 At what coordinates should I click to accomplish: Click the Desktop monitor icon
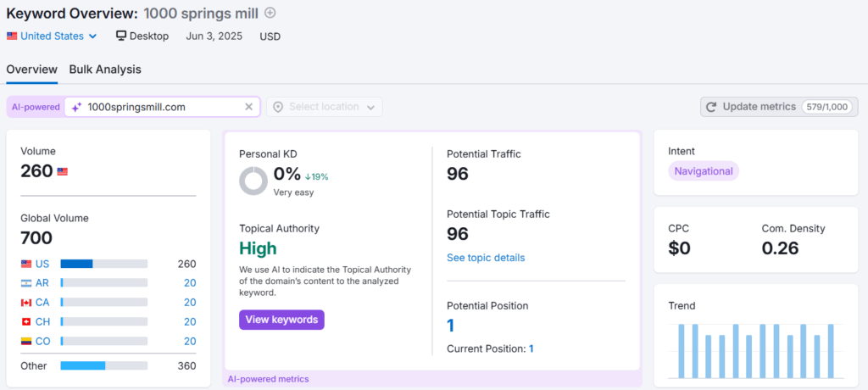(121, 36)
